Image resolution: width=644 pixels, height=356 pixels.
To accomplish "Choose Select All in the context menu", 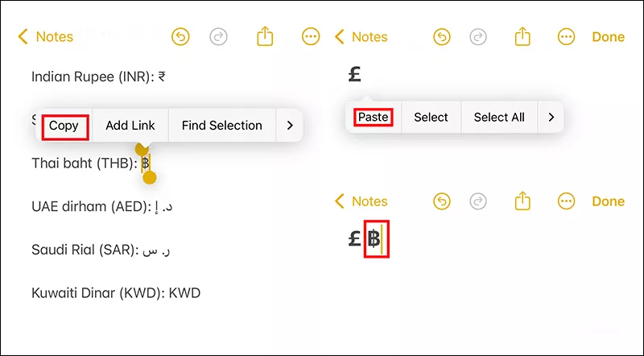I will tap(499, 117).
